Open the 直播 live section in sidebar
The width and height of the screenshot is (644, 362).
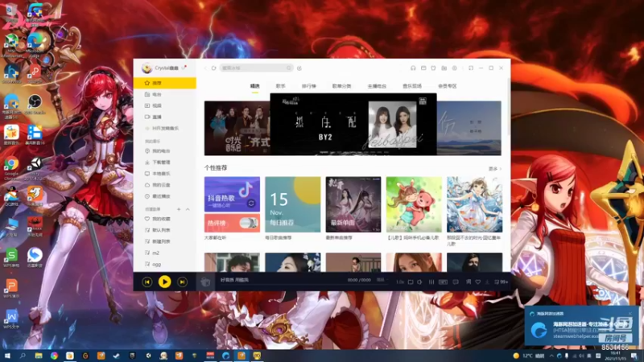[x=165, y=117]
